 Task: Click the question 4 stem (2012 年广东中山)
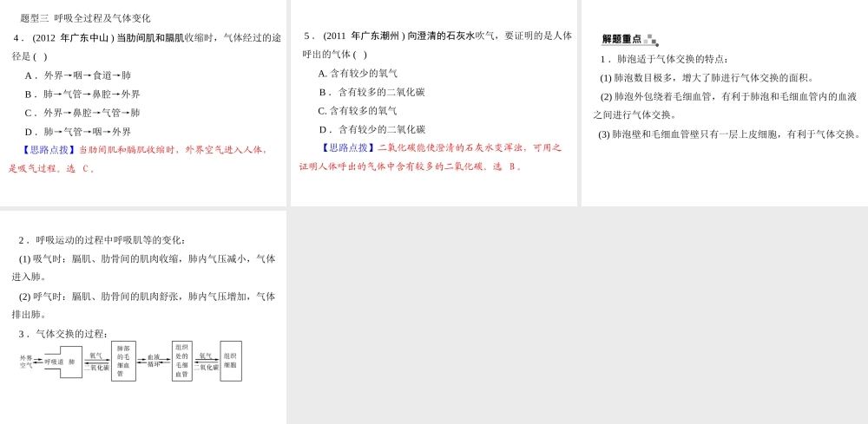coord(146,47)
